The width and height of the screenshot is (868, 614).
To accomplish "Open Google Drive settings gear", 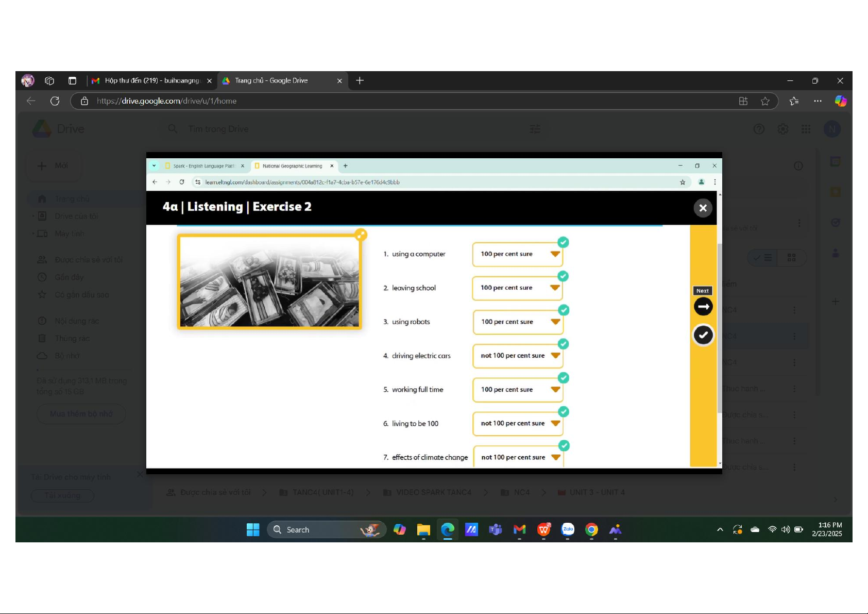I will click(x=782, y=129).
